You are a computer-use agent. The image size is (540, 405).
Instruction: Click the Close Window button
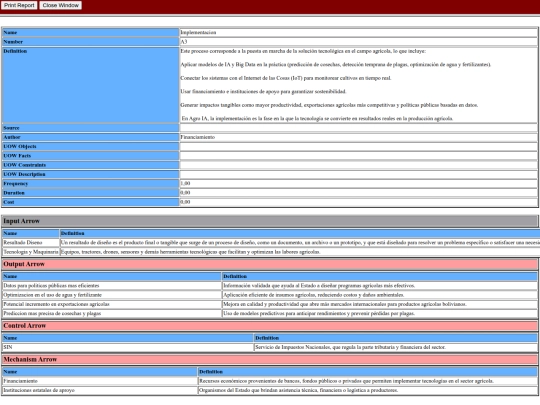61,5
